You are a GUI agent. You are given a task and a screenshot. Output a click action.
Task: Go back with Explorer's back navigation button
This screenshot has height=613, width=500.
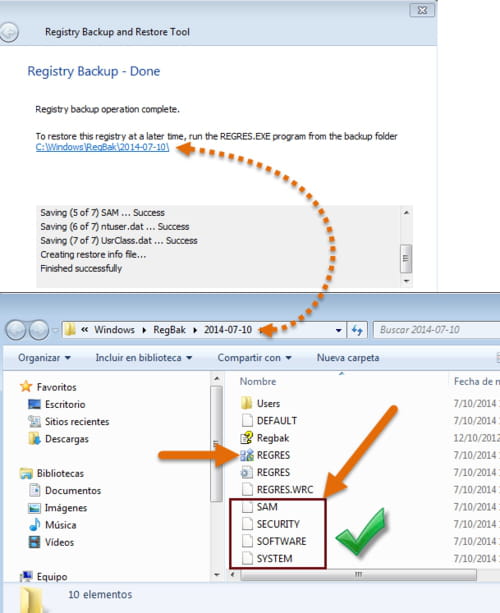pyautogui.click(x=16, y=330)
